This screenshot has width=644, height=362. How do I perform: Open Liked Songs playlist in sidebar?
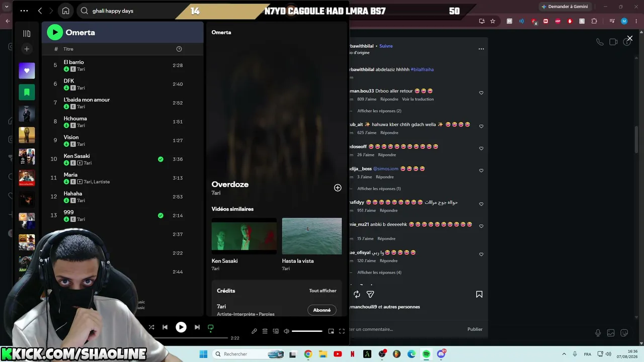[27, 71]
